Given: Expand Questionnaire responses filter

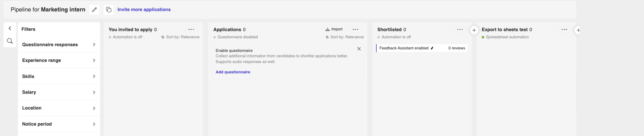Looking at the screenshot, I should pos(59,45).
